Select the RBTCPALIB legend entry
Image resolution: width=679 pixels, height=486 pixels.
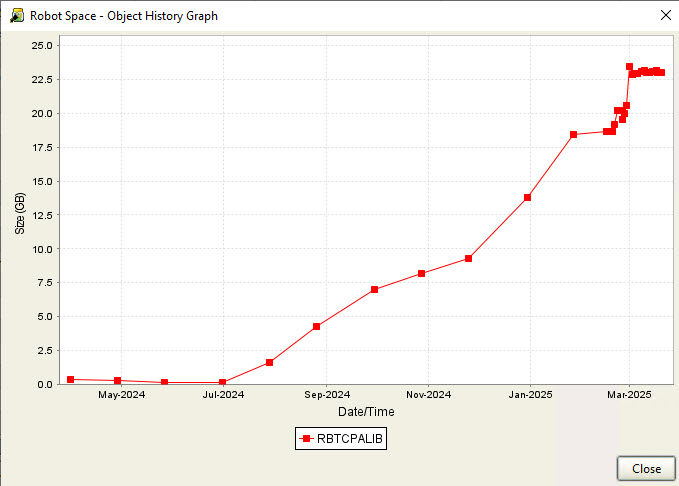pyautogui.click(x=341, y=439)
